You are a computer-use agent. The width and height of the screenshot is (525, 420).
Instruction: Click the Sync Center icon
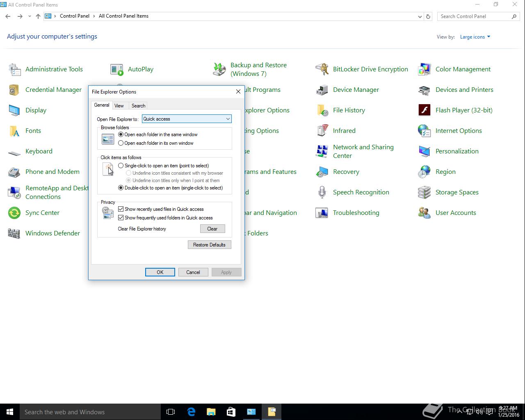coord(14,213)
